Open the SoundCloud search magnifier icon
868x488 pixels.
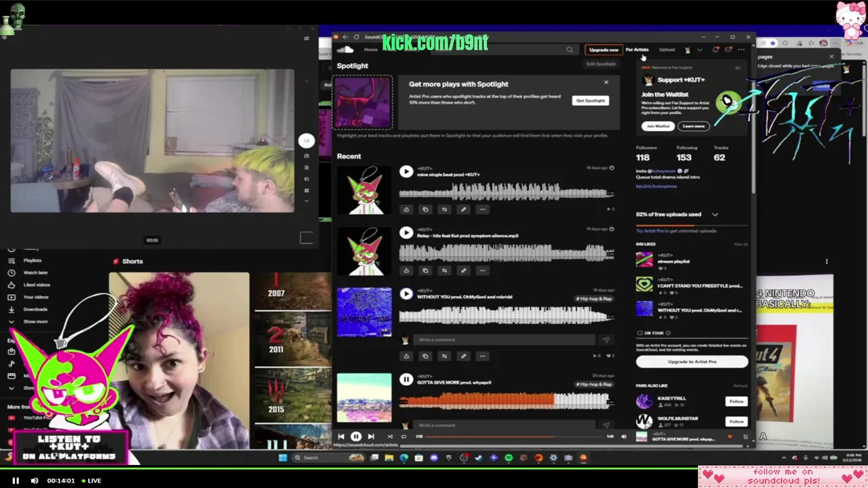pyautogui.click(x=570, y=49)
